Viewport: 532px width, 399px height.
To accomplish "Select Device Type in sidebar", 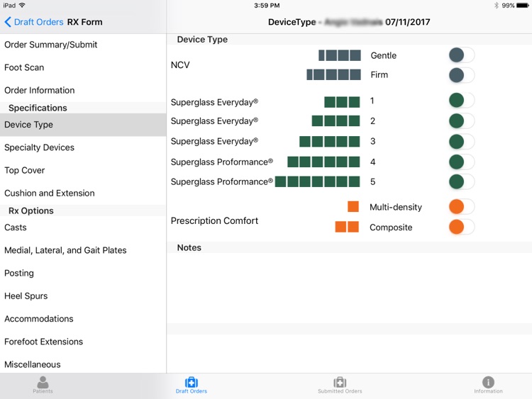I will pyautogui.click(x=83, y=125).
